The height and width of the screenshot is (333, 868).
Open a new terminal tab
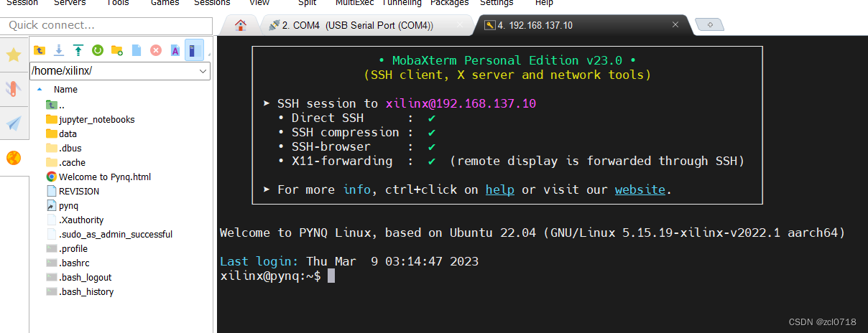[710, 25]
